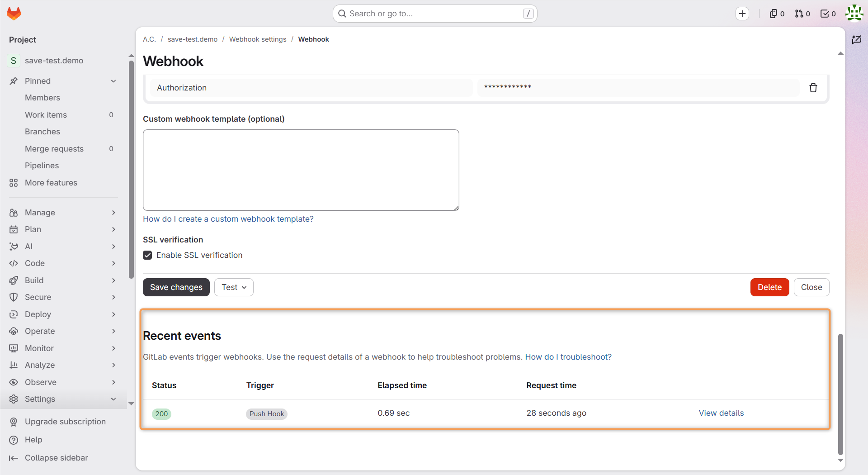The image size is (868, 475).
Task: Open Branches in the sidebar
Action: tap(42, 132)
